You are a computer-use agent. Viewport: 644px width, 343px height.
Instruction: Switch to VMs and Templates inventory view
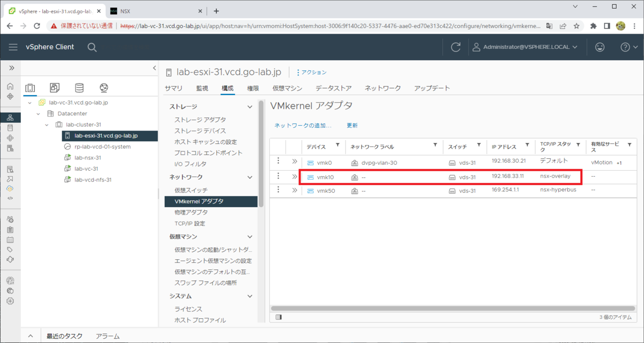pos(55,87)
